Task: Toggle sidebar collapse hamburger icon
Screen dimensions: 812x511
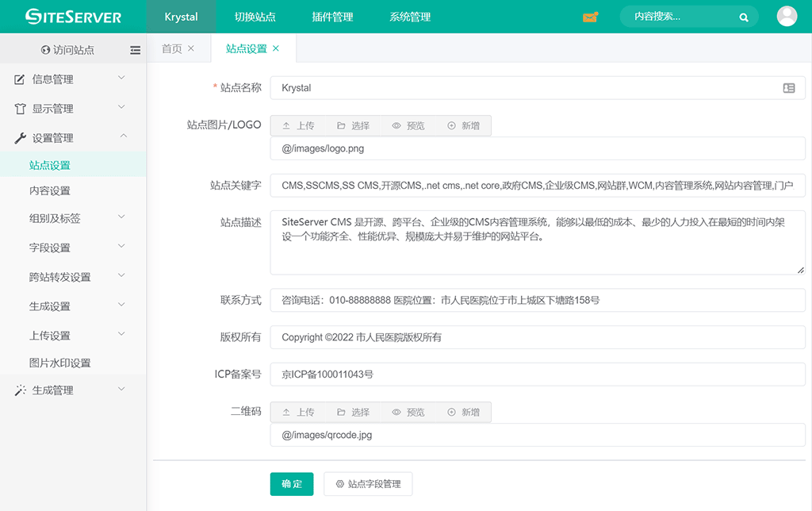Action: pos(136,50)
